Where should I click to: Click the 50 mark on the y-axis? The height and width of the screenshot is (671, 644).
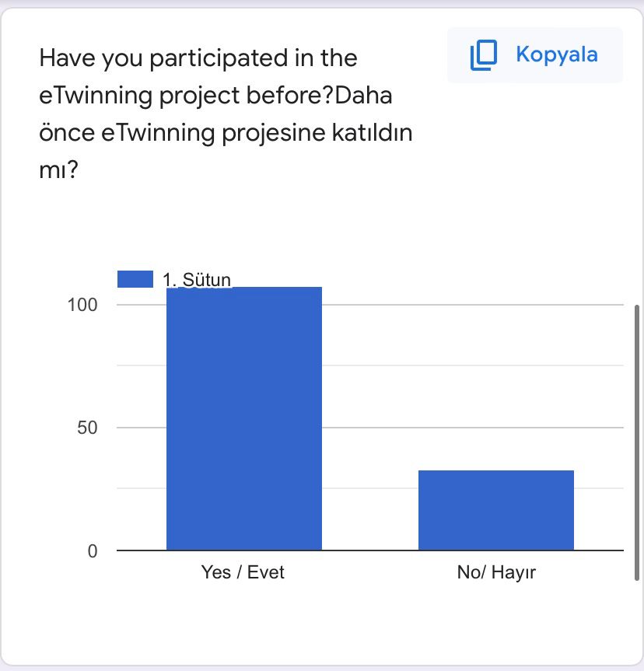(x=89, y=426)
